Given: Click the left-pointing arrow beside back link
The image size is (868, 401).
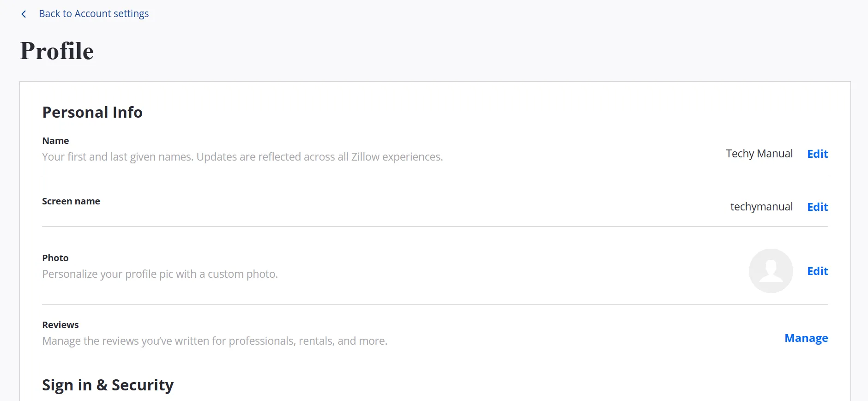Looking at the screenshot, I should click(x=24, y=14).
